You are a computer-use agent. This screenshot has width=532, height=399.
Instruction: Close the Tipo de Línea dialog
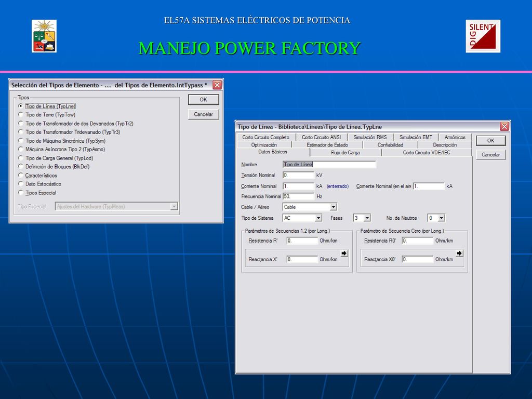pyautogui.click(x=504, y=127)
